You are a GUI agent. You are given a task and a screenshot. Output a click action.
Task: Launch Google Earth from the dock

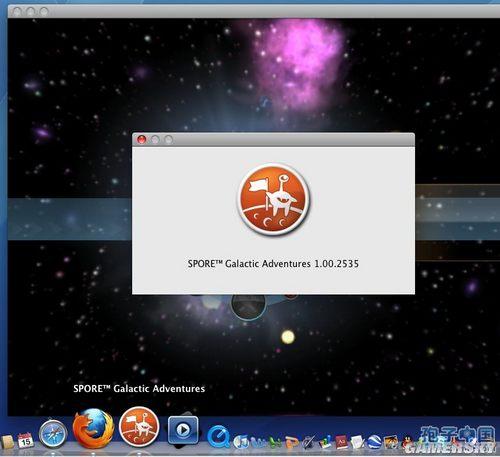374,442
